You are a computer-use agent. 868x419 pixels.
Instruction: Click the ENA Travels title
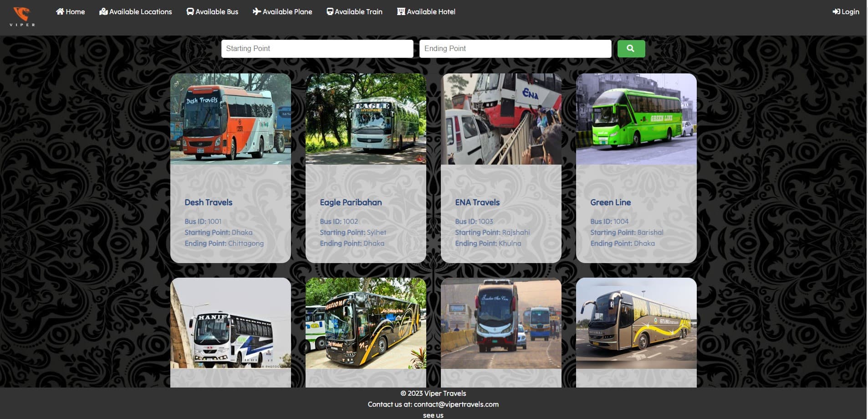point(477,202)
